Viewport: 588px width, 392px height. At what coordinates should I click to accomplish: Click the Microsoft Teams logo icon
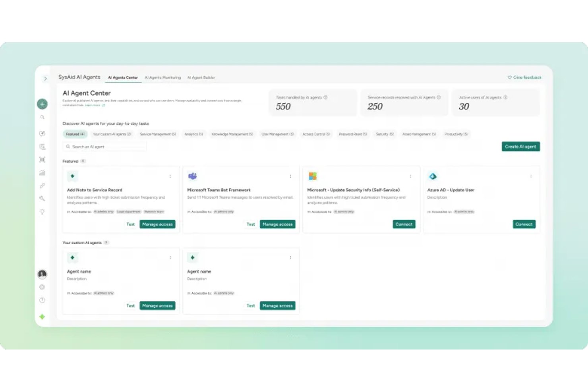pos(193,176)
